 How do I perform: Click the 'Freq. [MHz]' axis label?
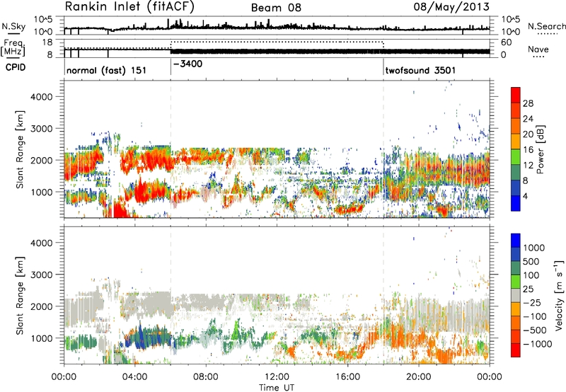click(13, 47)
